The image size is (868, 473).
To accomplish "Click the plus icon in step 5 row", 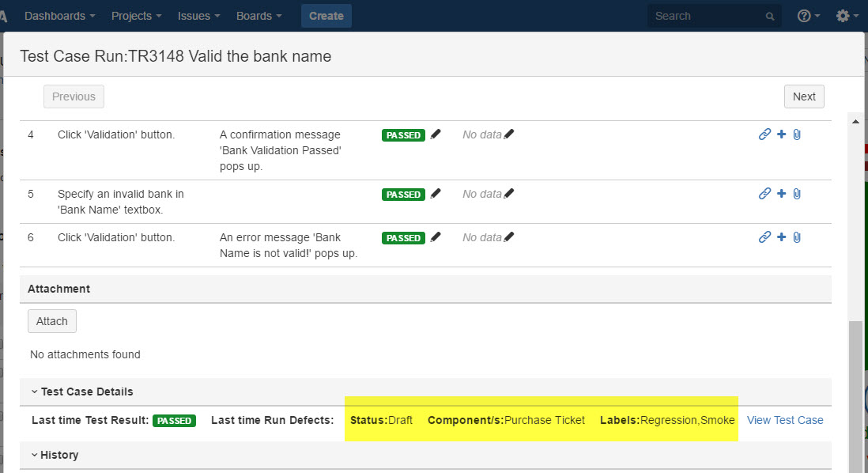I will point(781,194).
